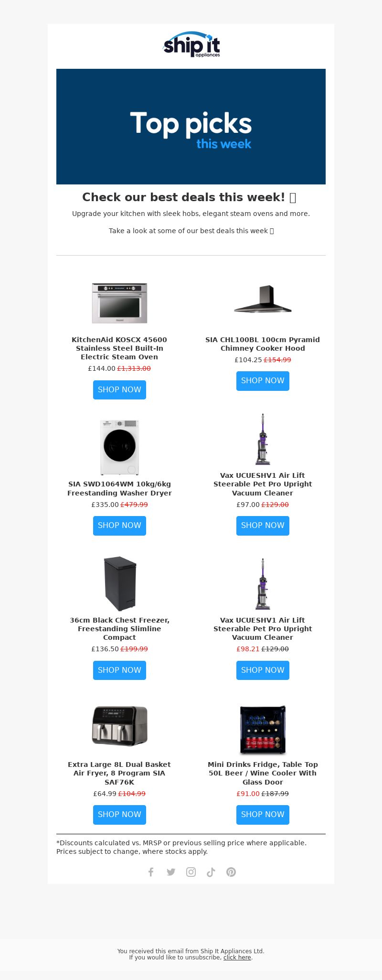This screenshot has height=980, width=382.
Task: Shop now for the 36cm chest freezer
Action: coord(119,670)
